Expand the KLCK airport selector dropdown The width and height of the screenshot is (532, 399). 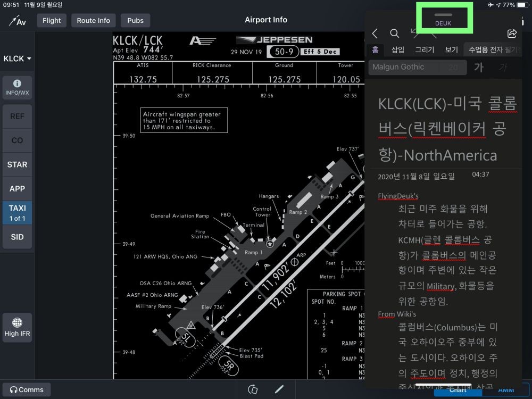tap(17, 59)
